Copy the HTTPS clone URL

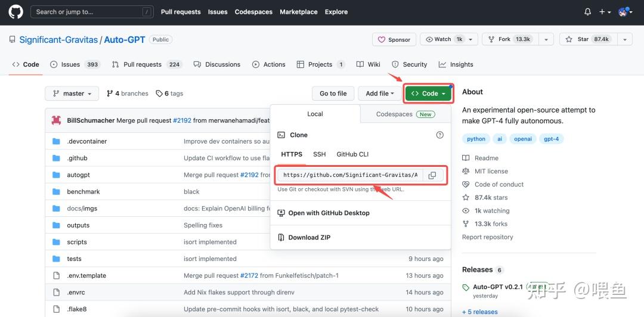coord(432,175)
